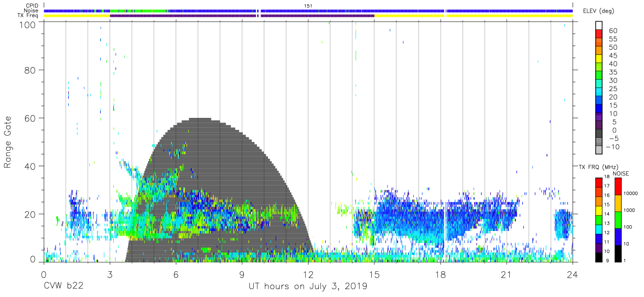Click the CPID value '151'

[308, 5]
